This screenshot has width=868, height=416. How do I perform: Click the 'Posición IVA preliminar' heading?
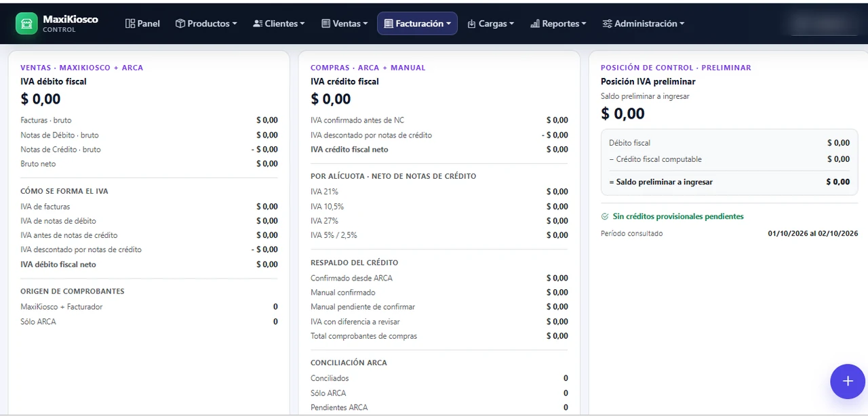pyautogui.click(x=648, y=81)
